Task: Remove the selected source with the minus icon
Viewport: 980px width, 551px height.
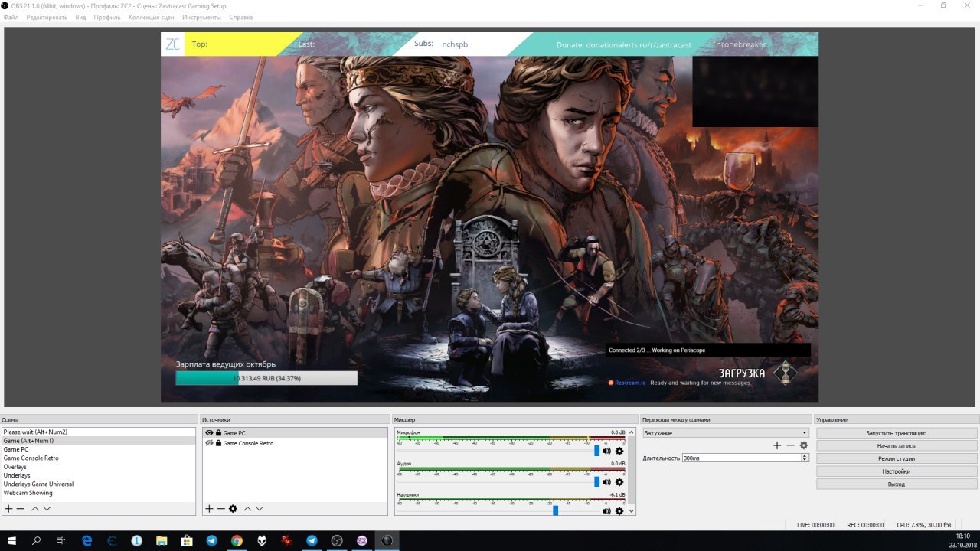Action: click(221, 509)
